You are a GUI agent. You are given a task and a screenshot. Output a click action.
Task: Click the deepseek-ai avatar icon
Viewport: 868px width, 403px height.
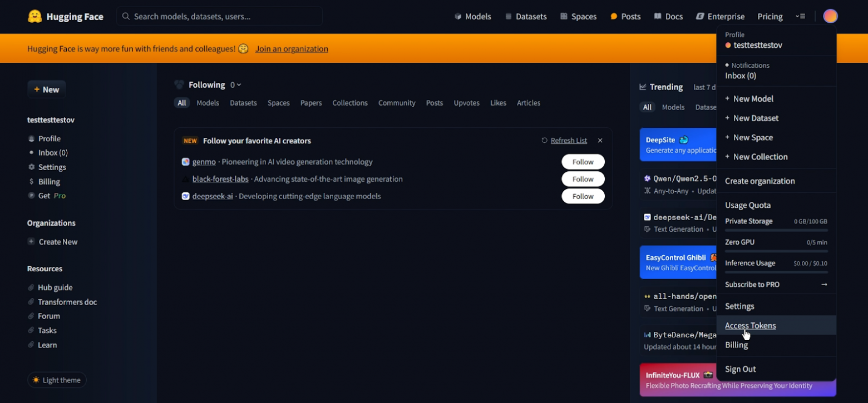(186, 196)
